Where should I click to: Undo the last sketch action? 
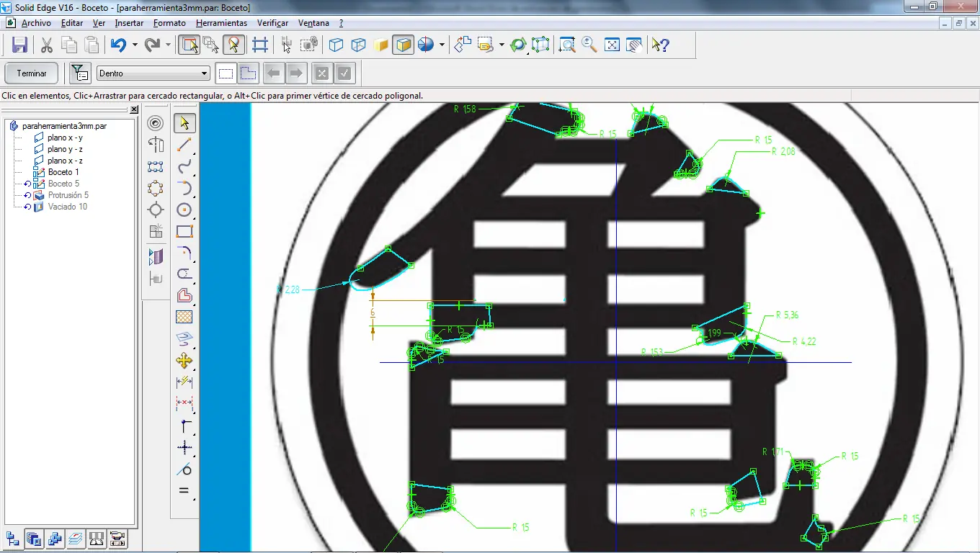point(118,45)
